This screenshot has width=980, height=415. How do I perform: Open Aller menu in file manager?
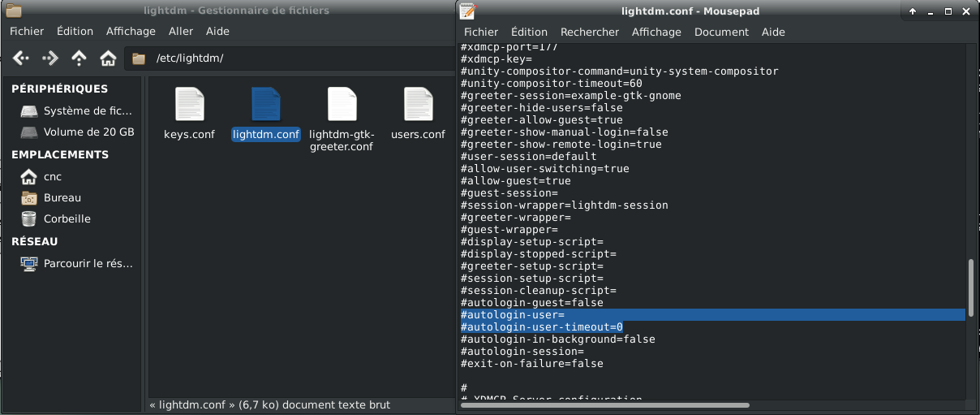pyautogui.click(x=181, y=31)
